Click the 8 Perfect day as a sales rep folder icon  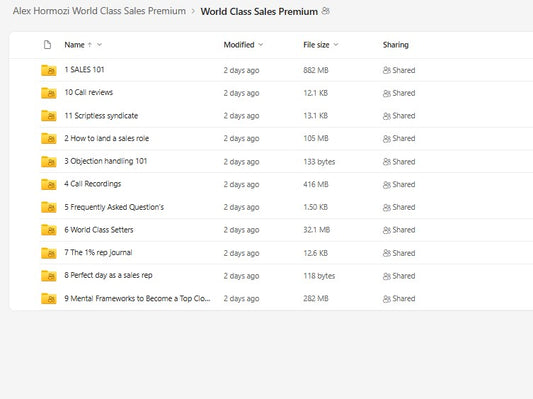(49, 276)
